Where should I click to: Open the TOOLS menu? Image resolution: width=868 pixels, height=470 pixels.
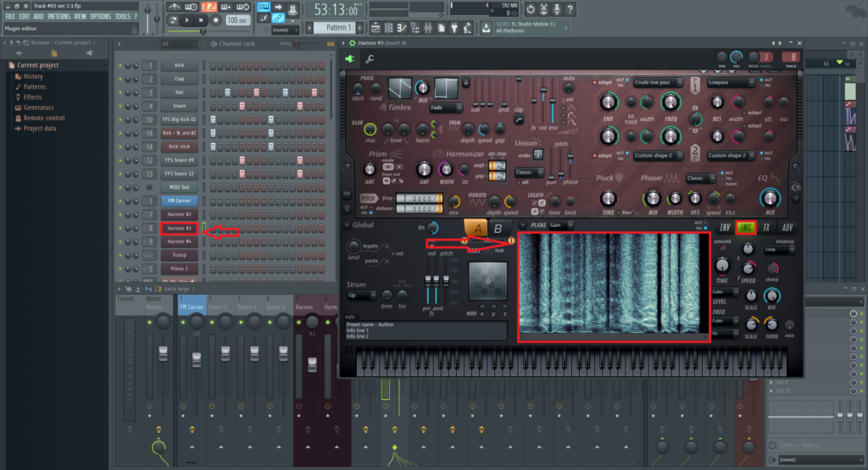click(122, 17)
